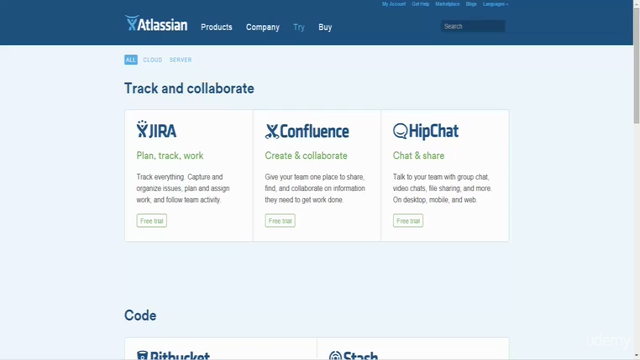Viewport: 640px width, 360px height.
Task: Open the Products menu
Action: pos(216,27)
